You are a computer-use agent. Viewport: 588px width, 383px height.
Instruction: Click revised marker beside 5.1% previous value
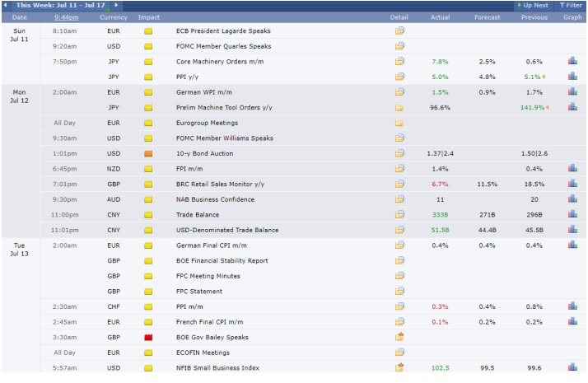pyautogui.click(x=544, y=77)
